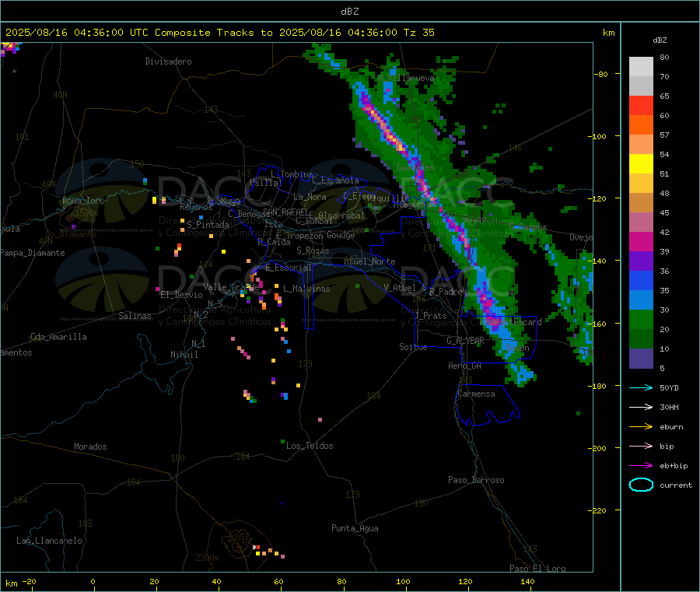Click the 'Salinas' map label
Image resolution: width=700 pixels, height=592 pixels.
click(x=135, y=316)
